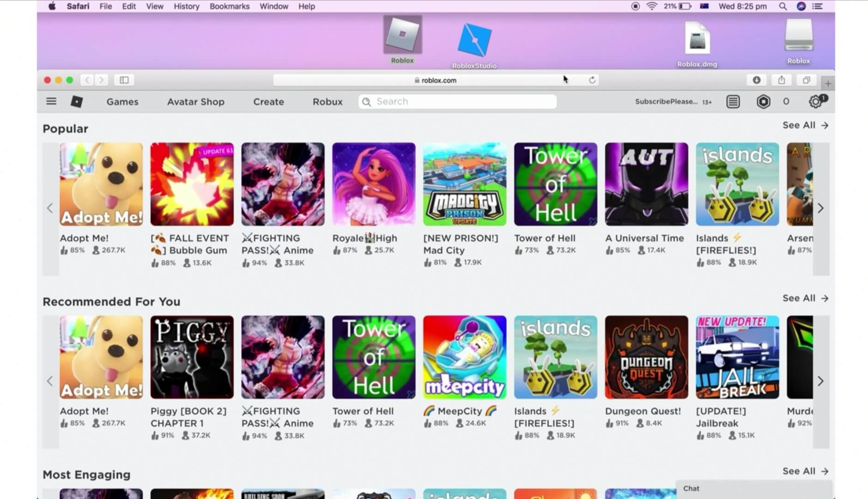Open the History menu

187,6
